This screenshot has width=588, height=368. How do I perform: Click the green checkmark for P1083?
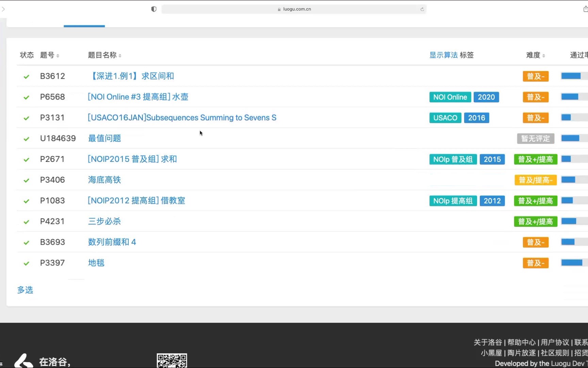point(26,201)
